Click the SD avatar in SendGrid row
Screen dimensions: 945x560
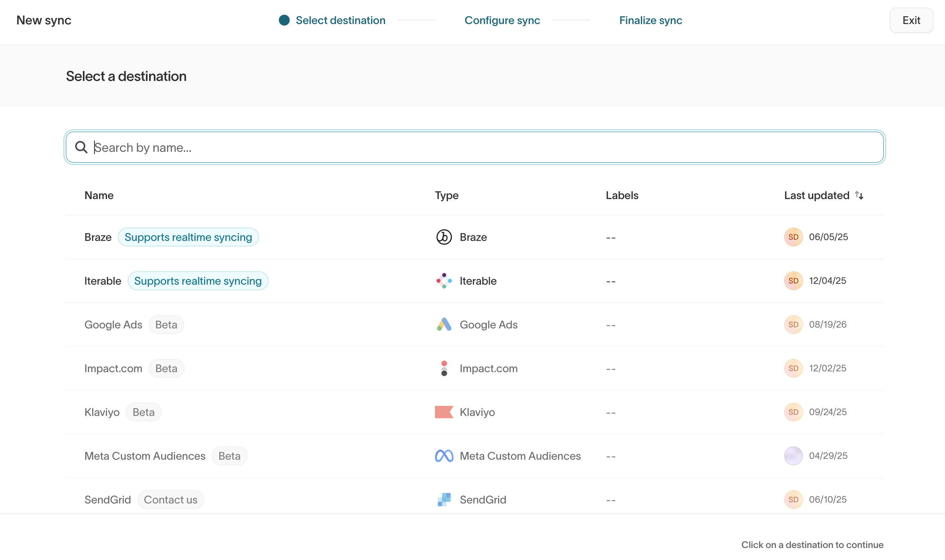coord(793,500)
